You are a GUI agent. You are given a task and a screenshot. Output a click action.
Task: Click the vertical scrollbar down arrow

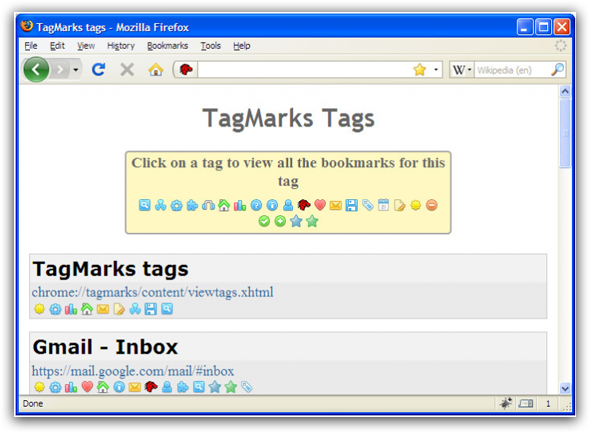click(x=565, y=388)
